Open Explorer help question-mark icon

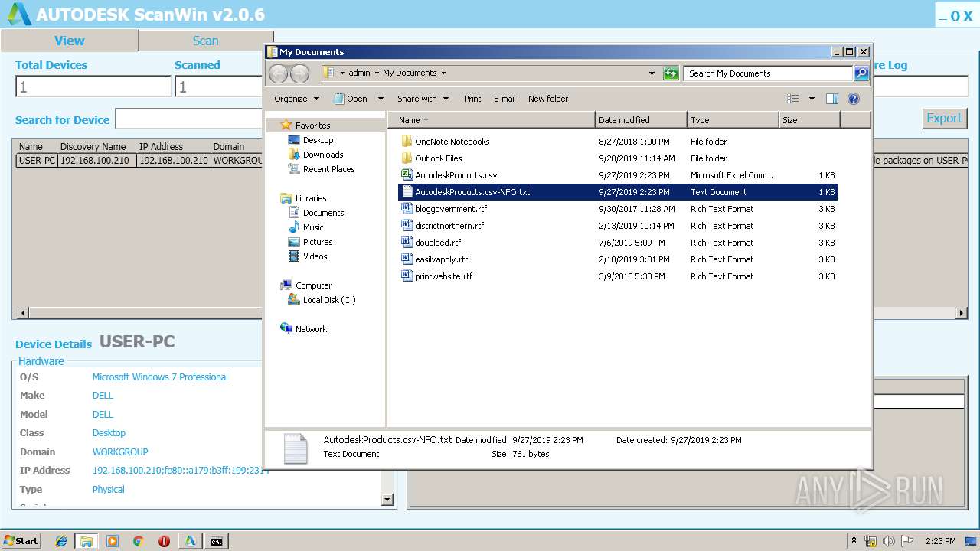click(854, 99)
